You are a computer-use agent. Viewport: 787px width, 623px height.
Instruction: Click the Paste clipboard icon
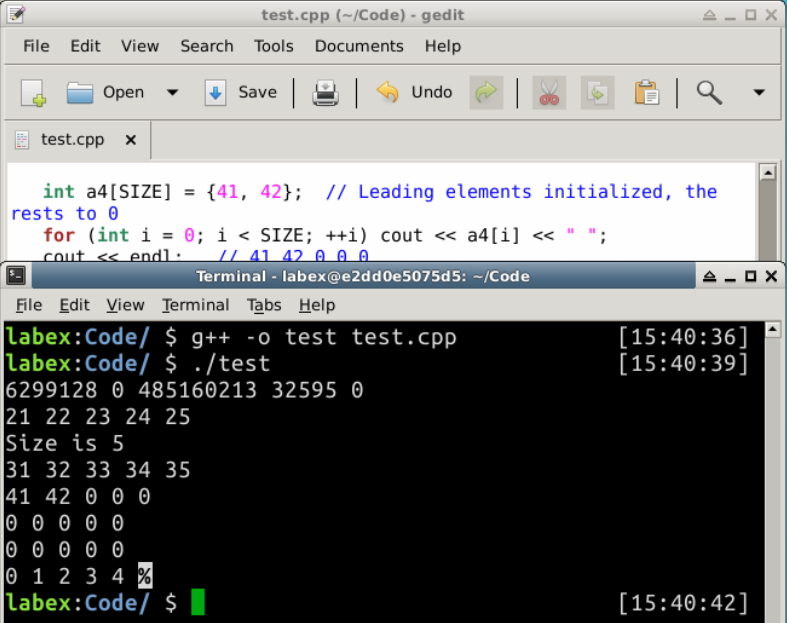tap(647, 93)
